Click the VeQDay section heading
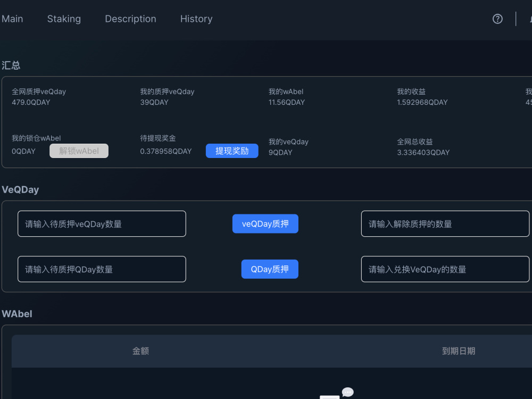The image size is (532, 399). pyautogui.click(x=20, y=189)
